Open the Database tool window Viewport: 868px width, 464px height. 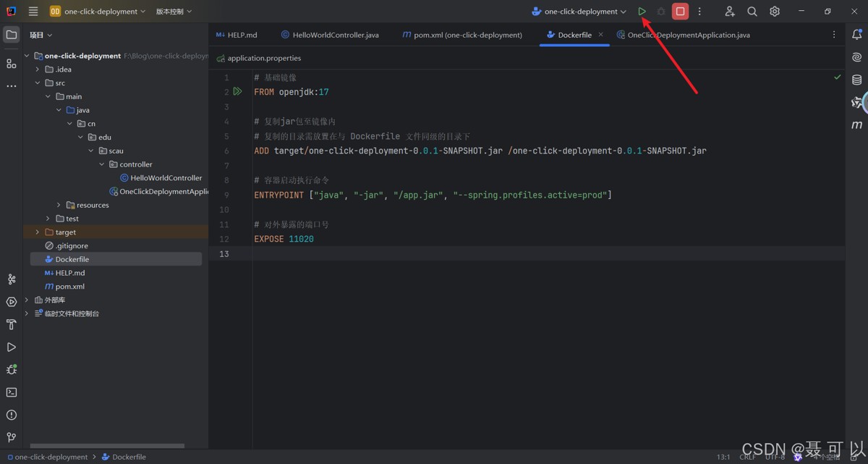[x=857, y=80]
